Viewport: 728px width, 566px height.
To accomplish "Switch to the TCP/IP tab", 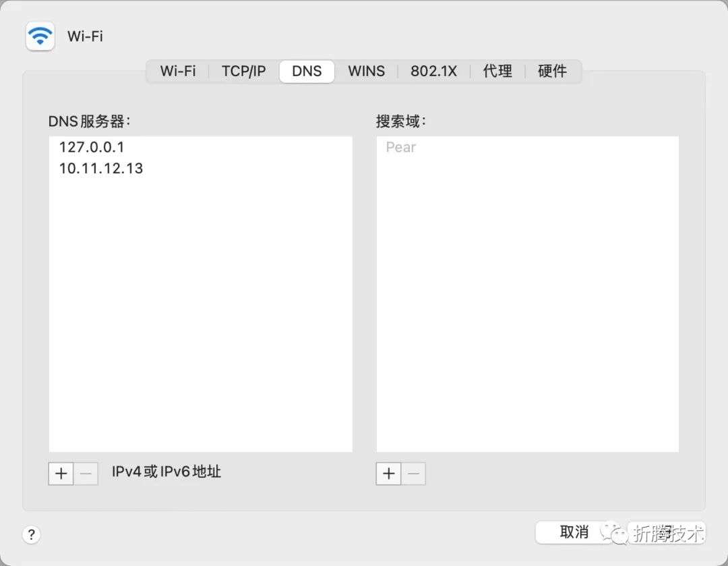I will click(244, 71).
